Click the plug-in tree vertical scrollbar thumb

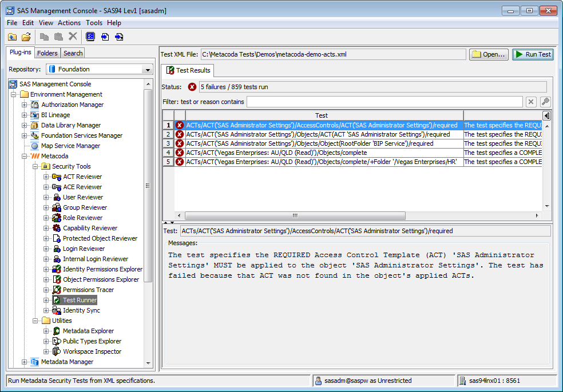pyautogui.click(x=148, y=186)
